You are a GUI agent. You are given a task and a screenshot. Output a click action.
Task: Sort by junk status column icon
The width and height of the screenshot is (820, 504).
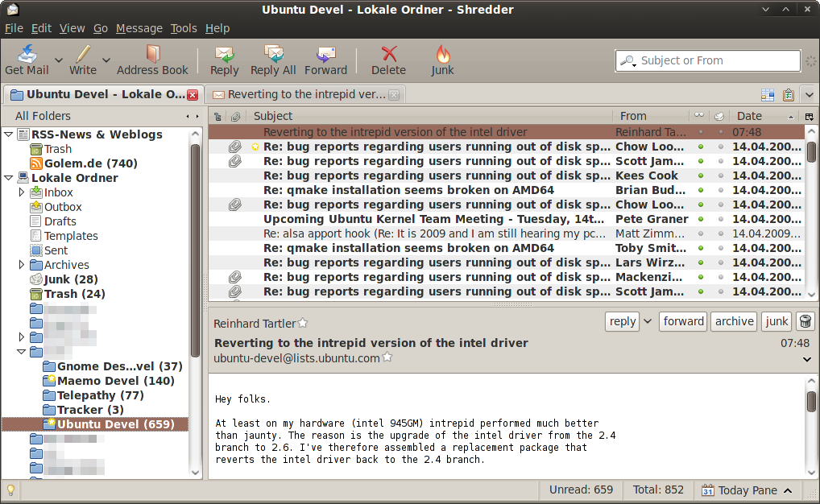pos(719,116)
